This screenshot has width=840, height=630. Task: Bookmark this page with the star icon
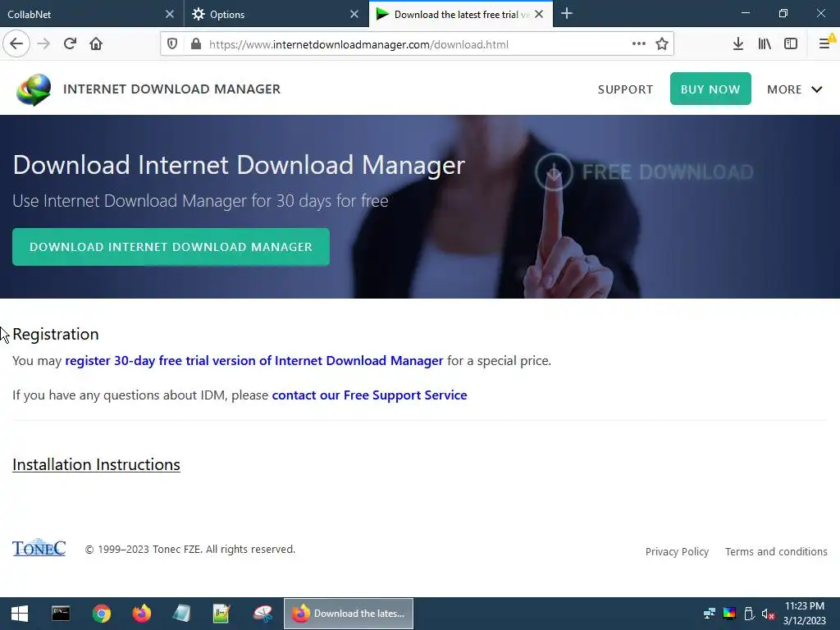point(662,44)
